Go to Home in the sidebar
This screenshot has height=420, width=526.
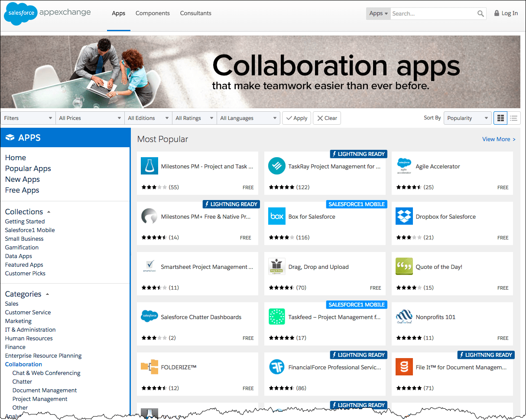point(16,158)
